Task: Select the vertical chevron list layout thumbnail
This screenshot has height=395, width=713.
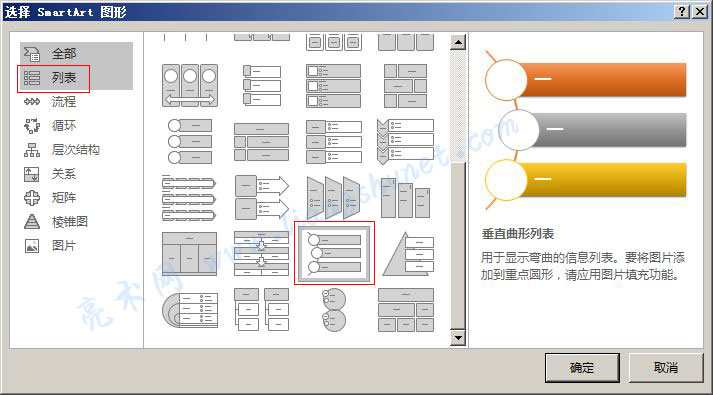Action: [x=406, y=141]
